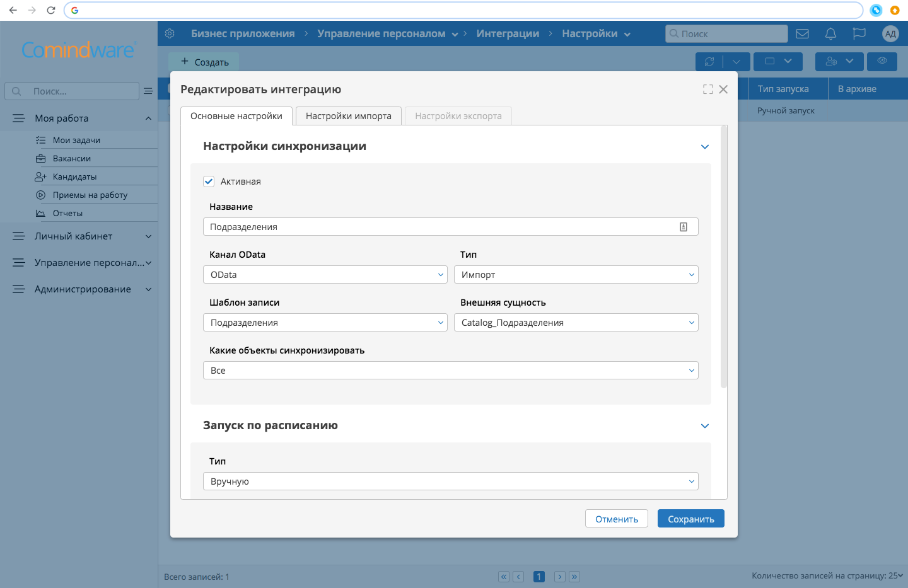Screen dimensions: 908x588
Task: Click the dialog vertical scrollbar
Action: 724,257
